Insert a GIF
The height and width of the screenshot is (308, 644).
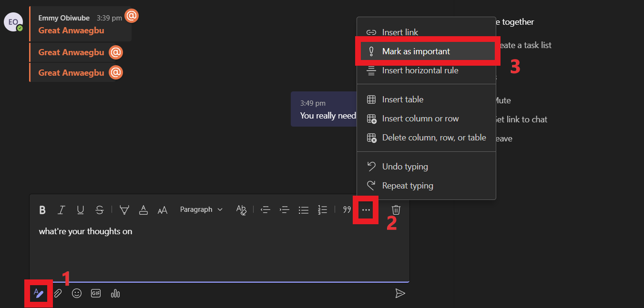(x=95, y=293)
